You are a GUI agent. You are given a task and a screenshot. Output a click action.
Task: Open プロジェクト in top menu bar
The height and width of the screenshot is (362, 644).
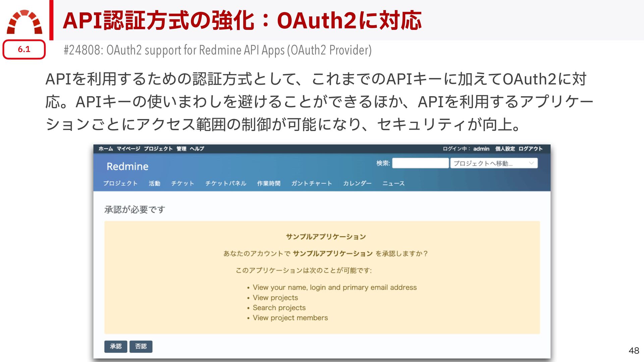point(158,148)
